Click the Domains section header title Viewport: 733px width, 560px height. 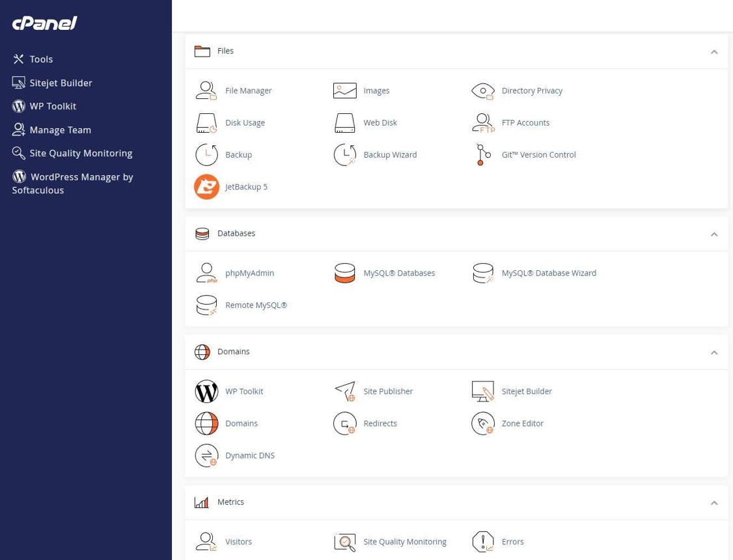(233, 352)
